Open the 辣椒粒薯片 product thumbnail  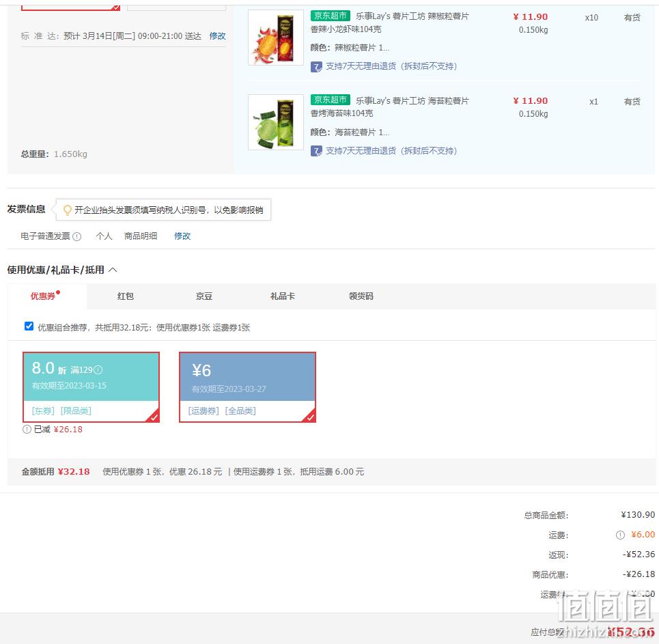pyautogui.click(x=276, y=38)
